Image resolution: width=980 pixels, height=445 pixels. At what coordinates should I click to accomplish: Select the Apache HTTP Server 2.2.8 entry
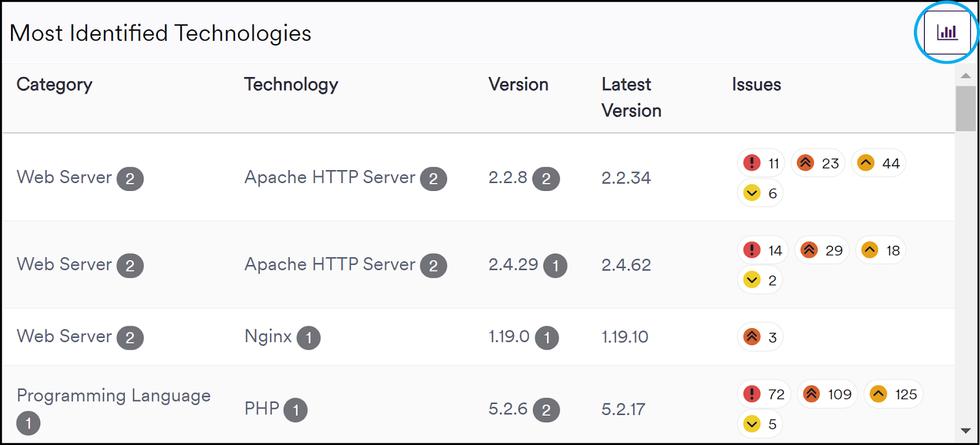[x=330, y=177]
